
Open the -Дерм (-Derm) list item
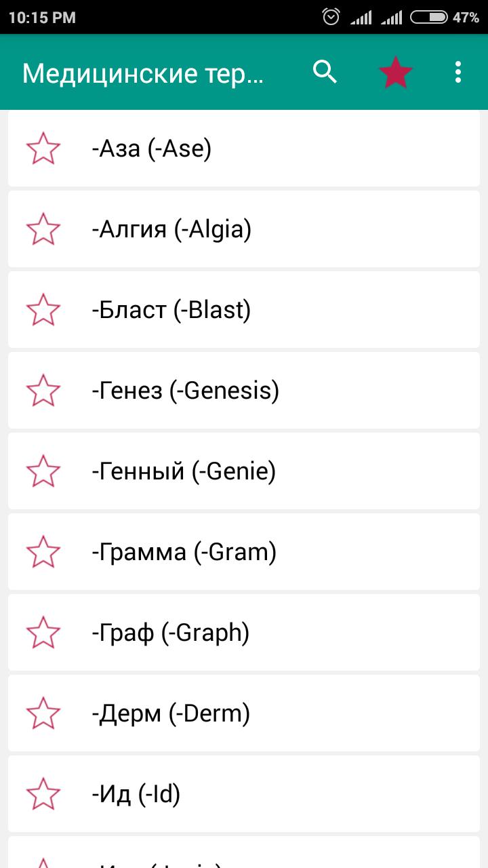(271, 713)
